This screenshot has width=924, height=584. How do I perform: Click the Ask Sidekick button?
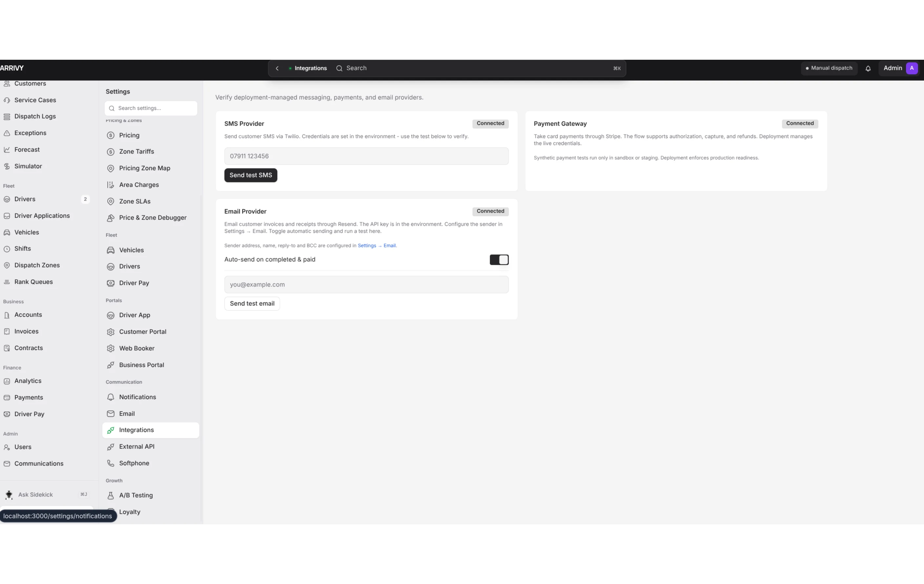[x=47, y=494]
